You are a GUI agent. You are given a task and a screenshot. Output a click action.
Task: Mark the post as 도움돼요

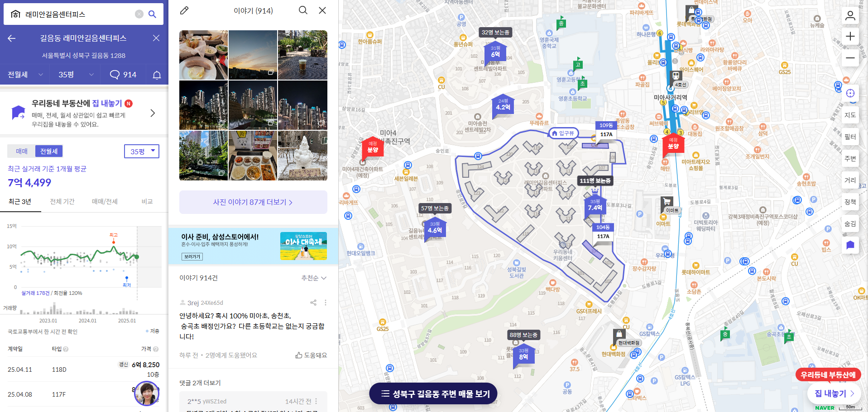pos(311,355)
